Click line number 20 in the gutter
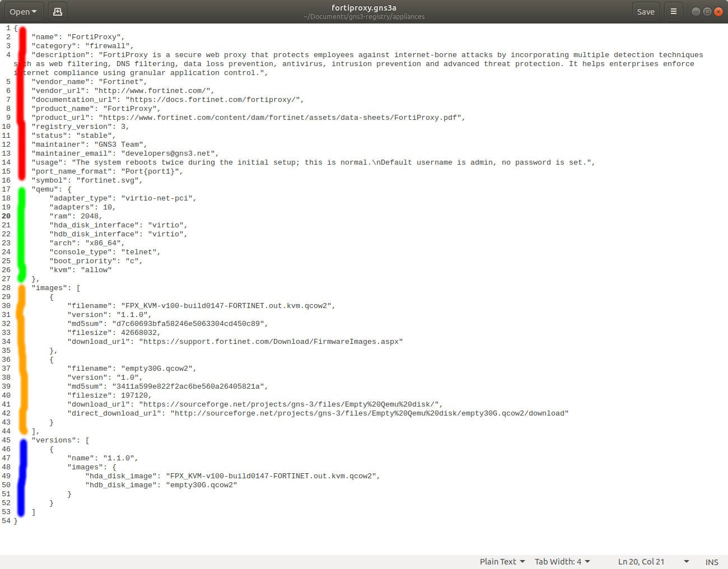 coord(6,216)
